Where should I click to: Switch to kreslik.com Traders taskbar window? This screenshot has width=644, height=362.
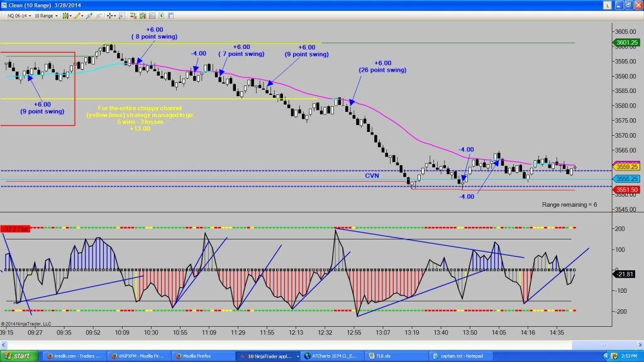(x=73, y=356)
